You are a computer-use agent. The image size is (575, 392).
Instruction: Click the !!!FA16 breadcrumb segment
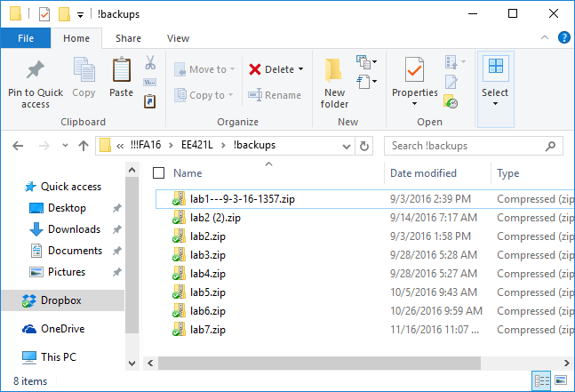pyautogui.click(x=146, y=145)
